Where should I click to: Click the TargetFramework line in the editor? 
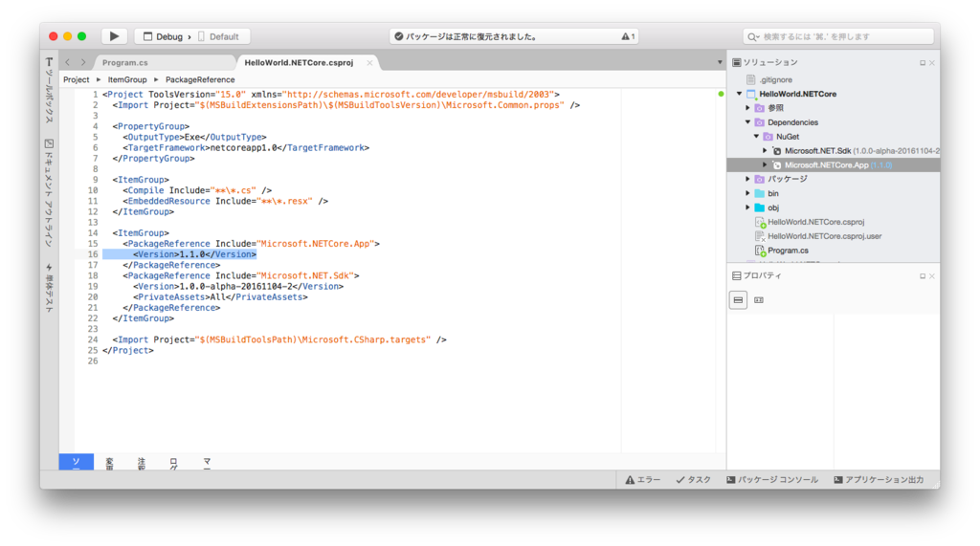pos(246,148)
